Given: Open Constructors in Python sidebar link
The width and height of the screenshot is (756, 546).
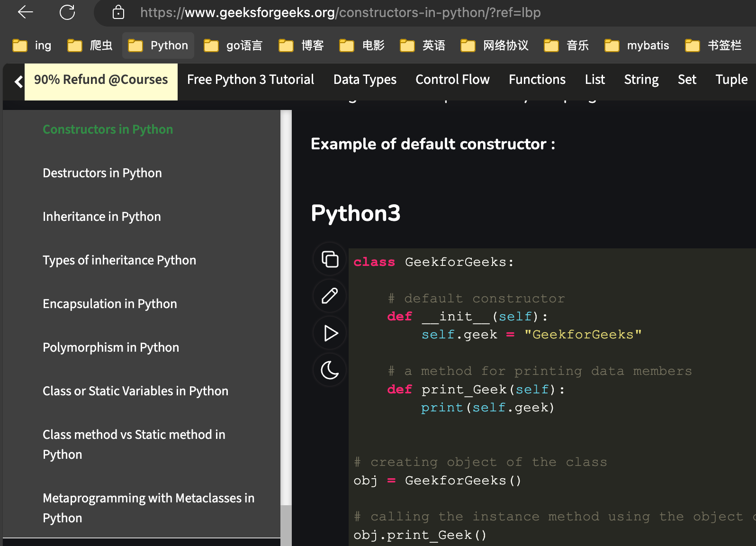Looking at the screenshot, I should (108, 129).
